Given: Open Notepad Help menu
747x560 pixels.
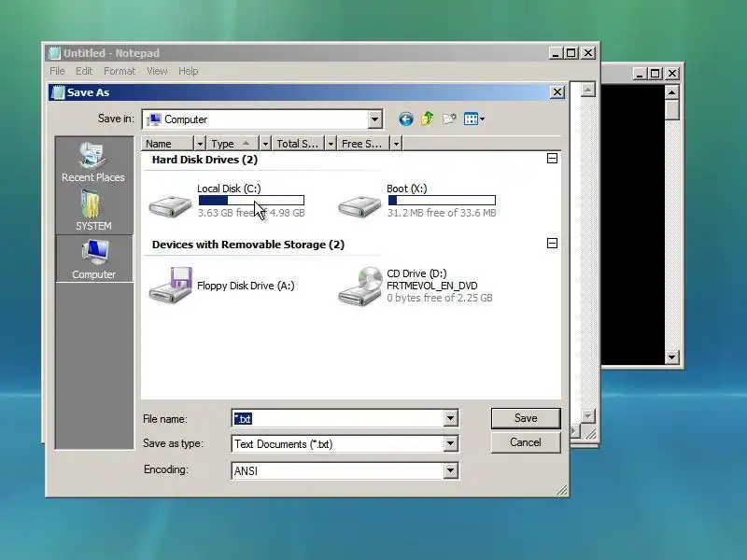Looking at the screenshot, I should click(x=189, y=71).
